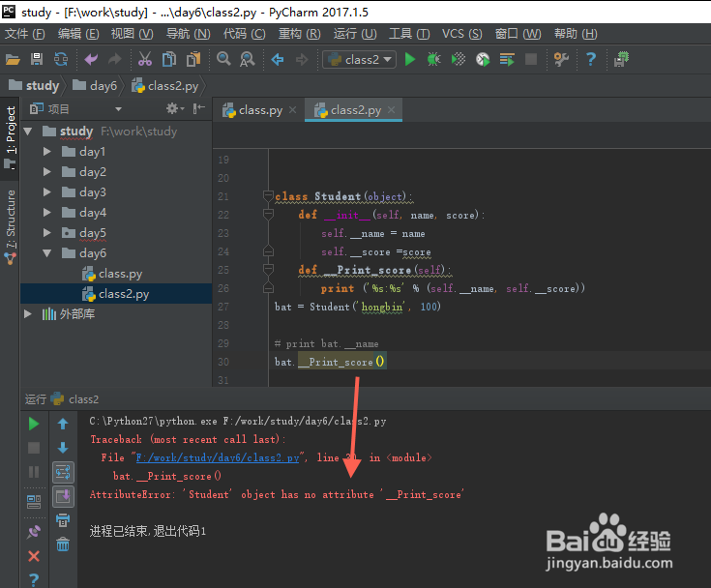Cut selection using the scissors icon
711x588 pixels.
[x=145, y=59]
